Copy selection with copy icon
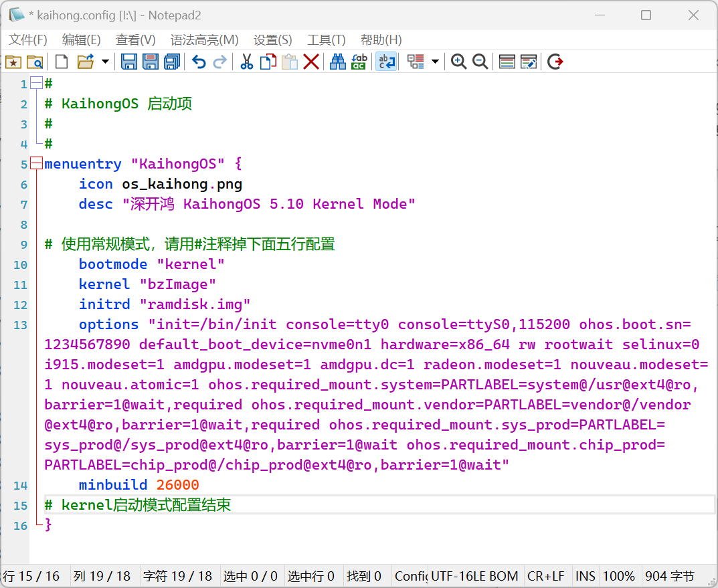 coord(268,62)
